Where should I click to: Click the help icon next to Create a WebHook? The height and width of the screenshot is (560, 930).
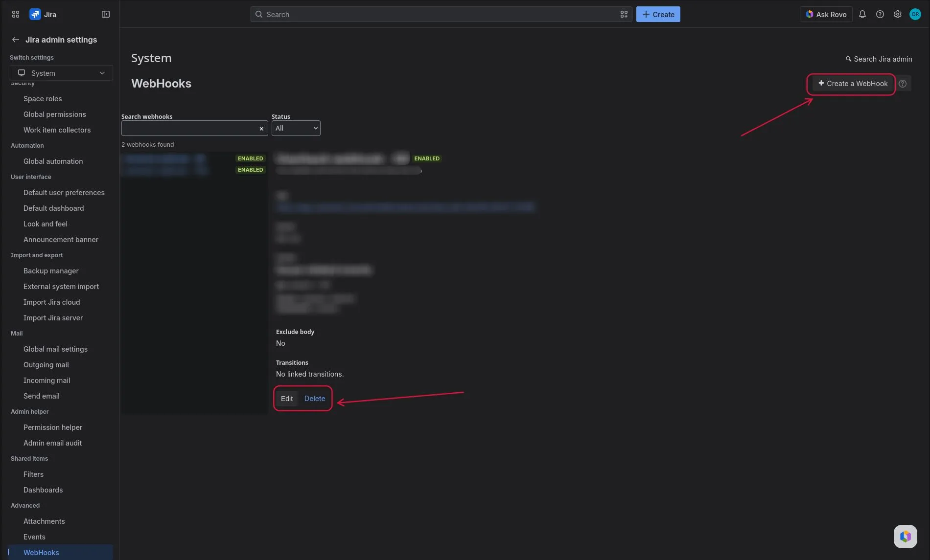[x=903, y=84]
